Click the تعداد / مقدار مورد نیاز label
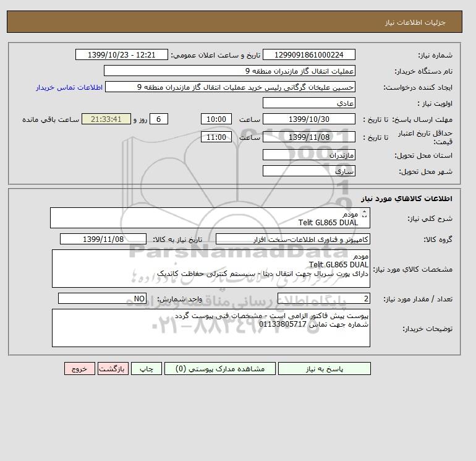This screenshot has height=461, width=476. pos(418,299)
